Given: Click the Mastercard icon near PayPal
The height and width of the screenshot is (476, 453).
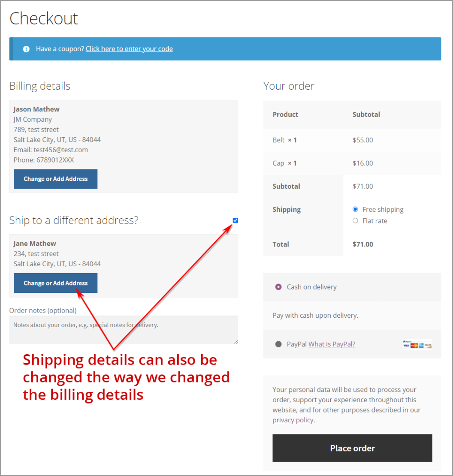Looking at the screenshot, I should (414, 346).
